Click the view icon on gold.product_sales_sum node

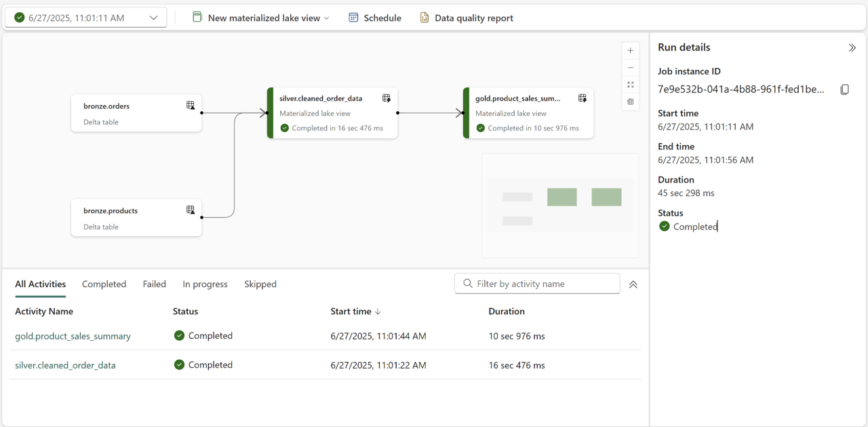[583, 98]
